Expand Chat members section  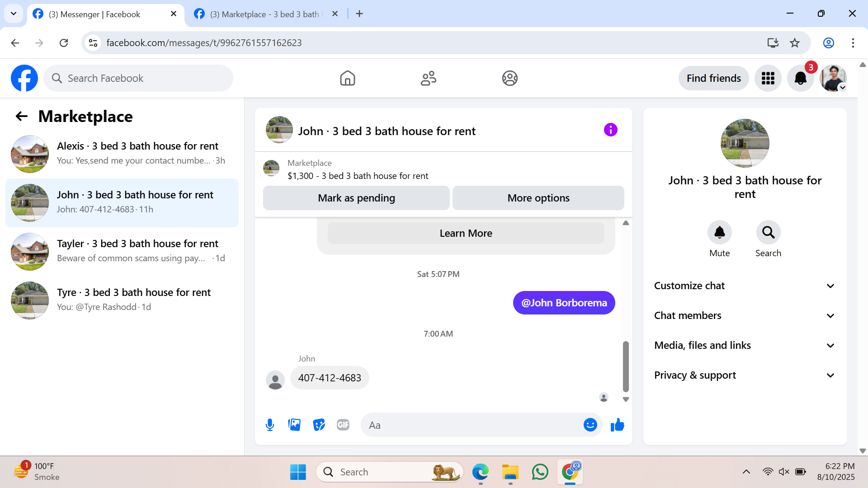pos(745,315)
